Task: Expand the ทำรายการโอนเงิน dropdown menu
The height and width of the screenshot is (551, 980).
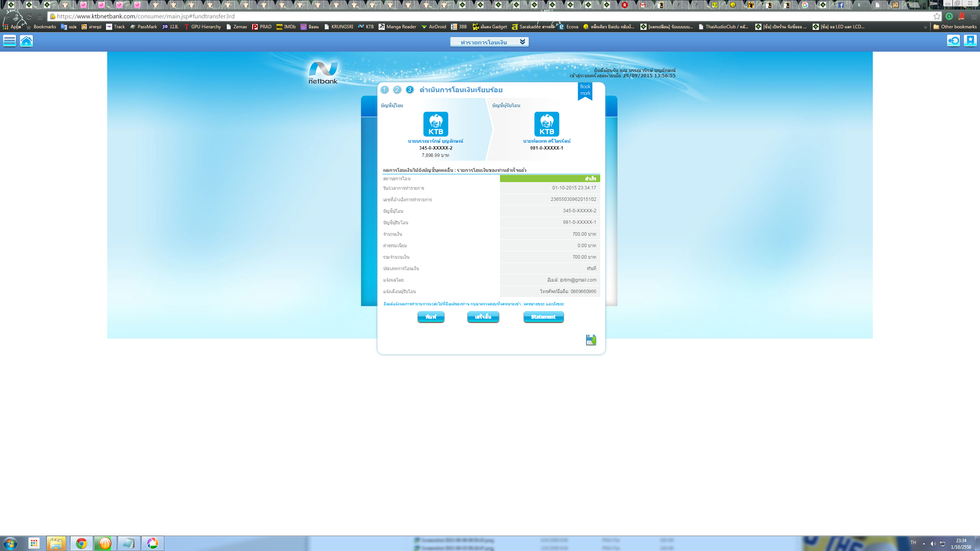Action: [x=489, y=42]
